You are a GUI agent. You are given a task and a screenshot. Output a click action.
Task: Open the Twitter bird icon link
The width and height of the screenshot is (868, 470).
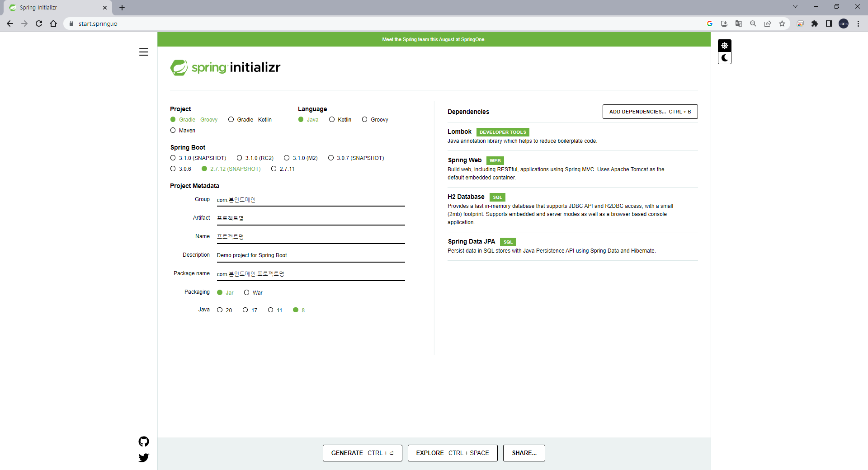[x=144, y=458]
